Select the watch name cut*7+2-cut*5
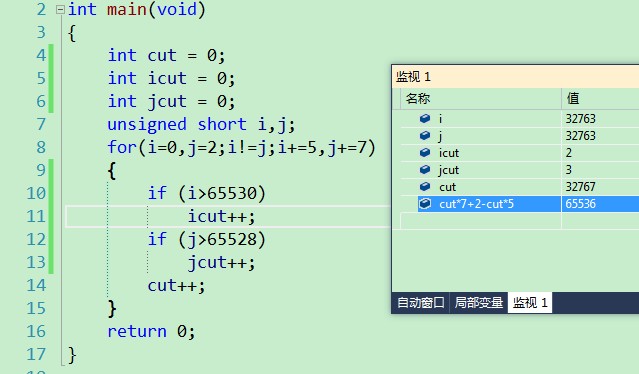 click(476, 204)
